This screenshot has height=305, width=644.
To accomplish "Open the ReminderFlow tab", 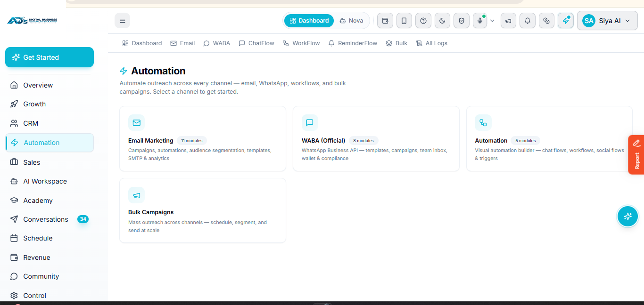I will point(353,43).
